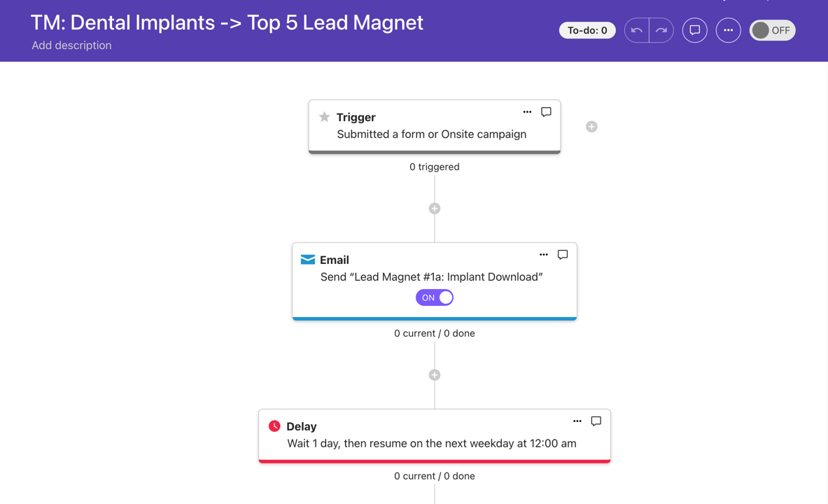The height and width of the screenshot is (504, 828).
Task: Insert a step between Email and Delay
Action: [x=435, y=375]
